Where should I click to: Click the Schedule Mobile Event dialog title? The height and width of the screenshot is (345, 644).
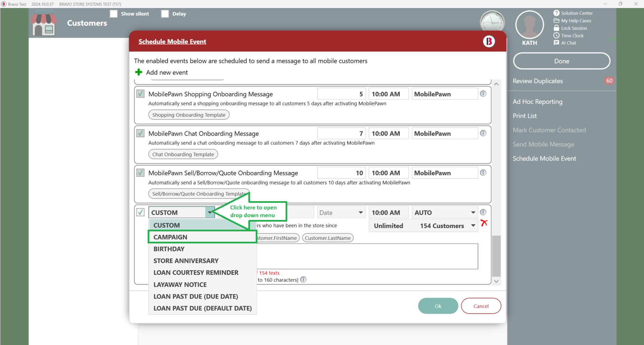click(x=172, y=42)
